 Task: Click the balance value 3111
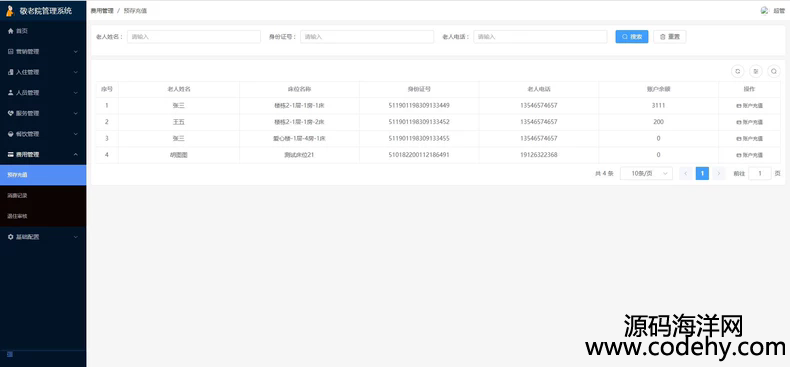659,105
